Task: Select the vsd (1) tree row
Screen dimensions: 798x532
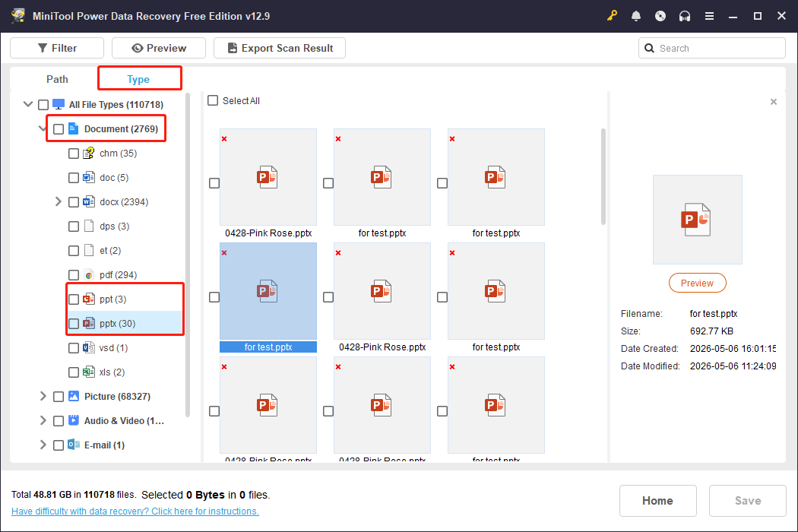Action: [113, 348]
